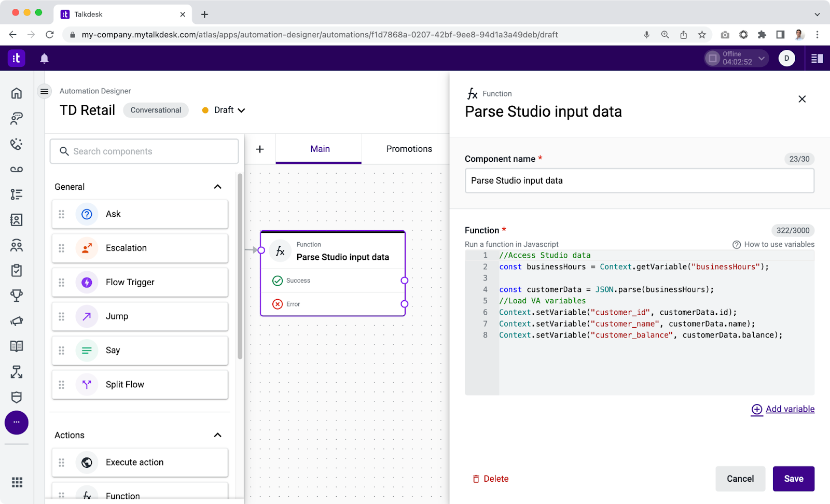The height and width of the screenshot is (504, 830).
Task: Open the apps grid icon
Action: (17, 483)
